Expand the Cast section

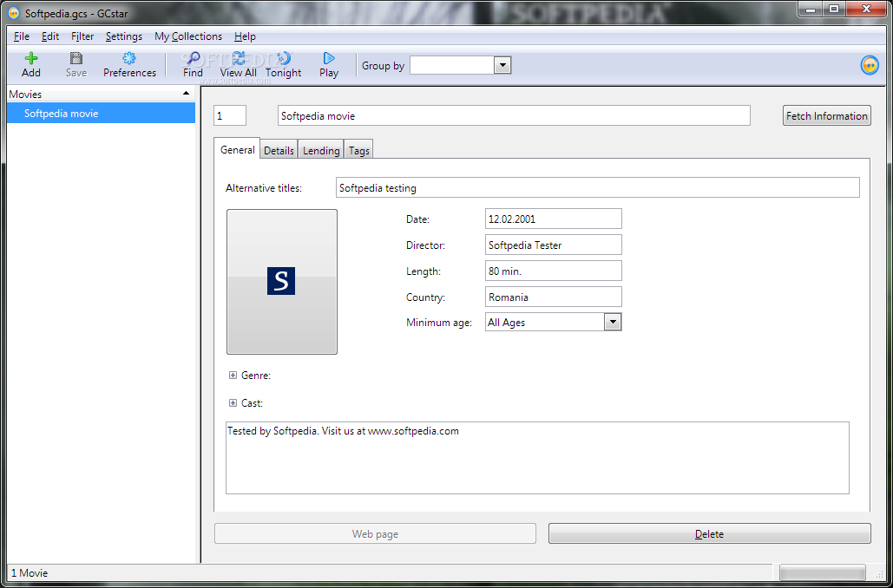233,403
